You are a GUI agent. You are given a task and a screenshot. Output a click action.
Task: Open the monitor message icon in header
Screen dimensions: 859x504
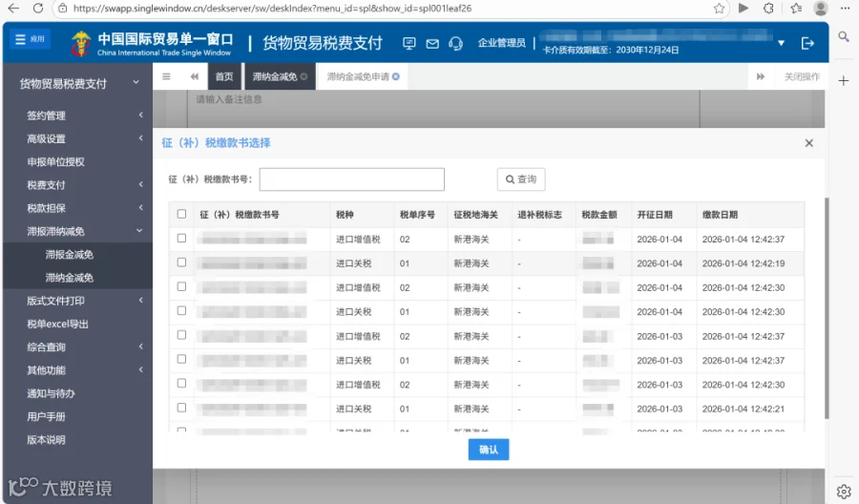point(409,43)
